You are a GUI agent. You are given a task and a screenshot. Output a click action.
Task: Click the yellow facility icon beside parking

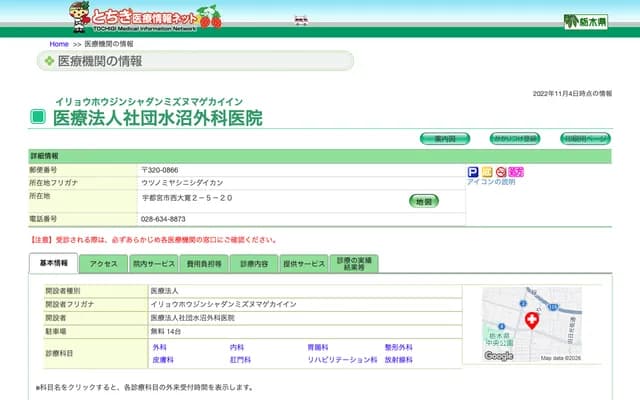pos(487,172)
